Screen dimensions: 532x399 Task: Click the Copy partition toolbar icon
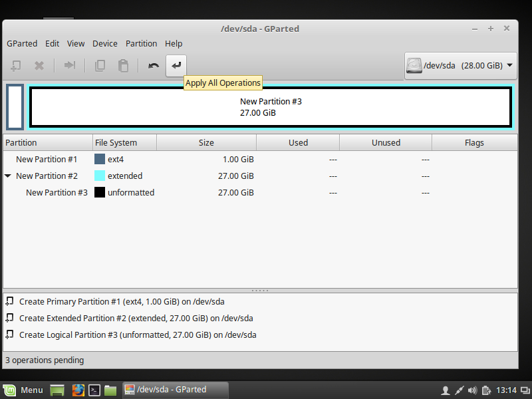click(100, 65)
